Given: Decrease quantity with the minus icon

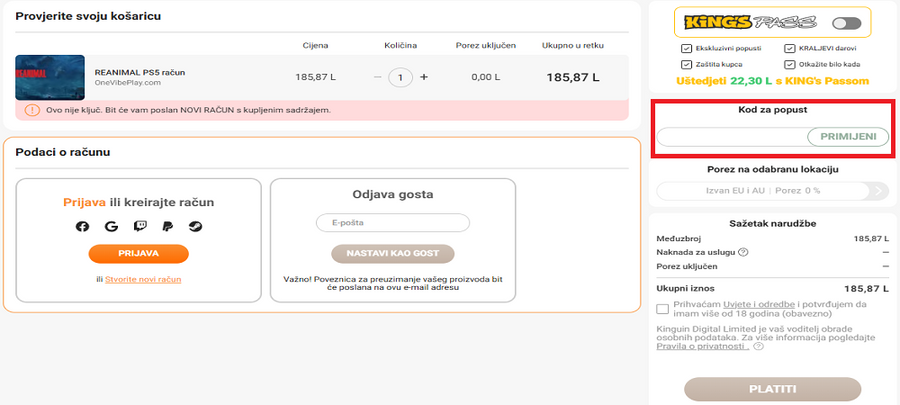Looking at the screenshot, I should coord(377,77).
